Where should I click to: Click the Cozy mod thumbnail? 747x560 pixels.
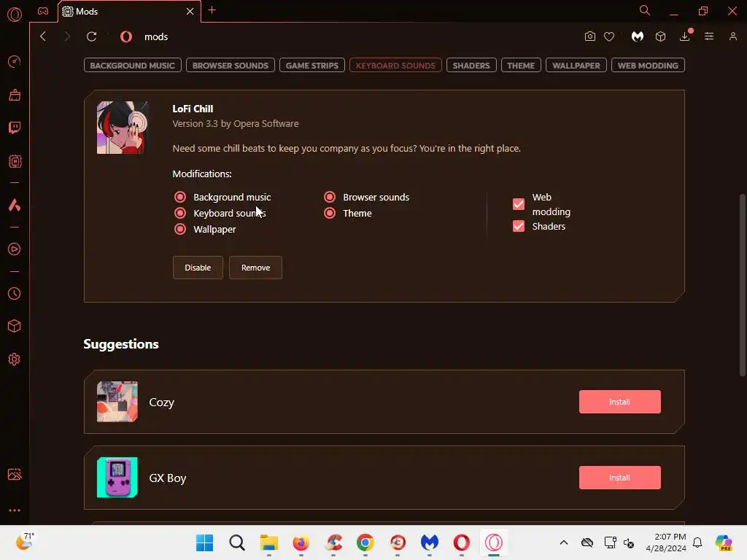click(117, 402)
